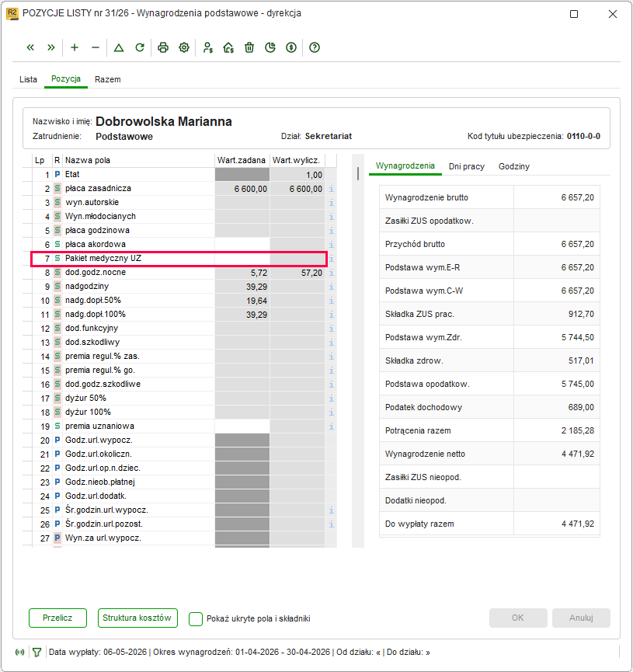Select the Godziny tab

514,166
